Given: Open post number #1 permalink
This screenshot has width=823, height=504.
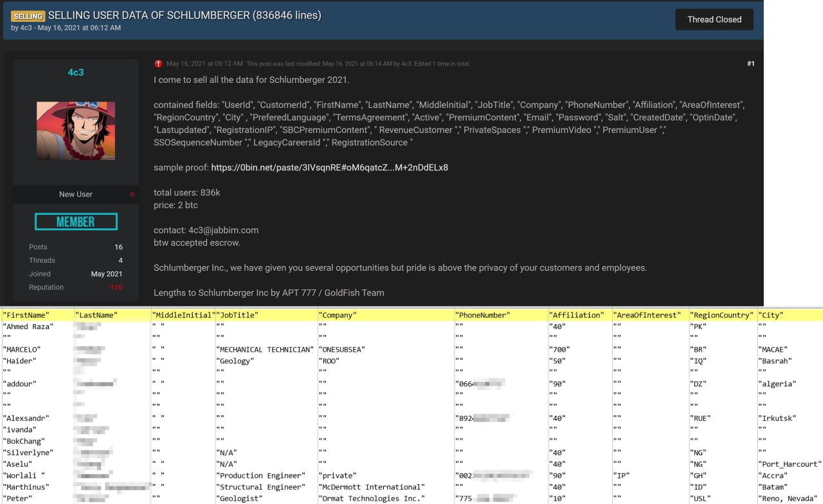Looking at the screenshot, I should tap(750, 64).
